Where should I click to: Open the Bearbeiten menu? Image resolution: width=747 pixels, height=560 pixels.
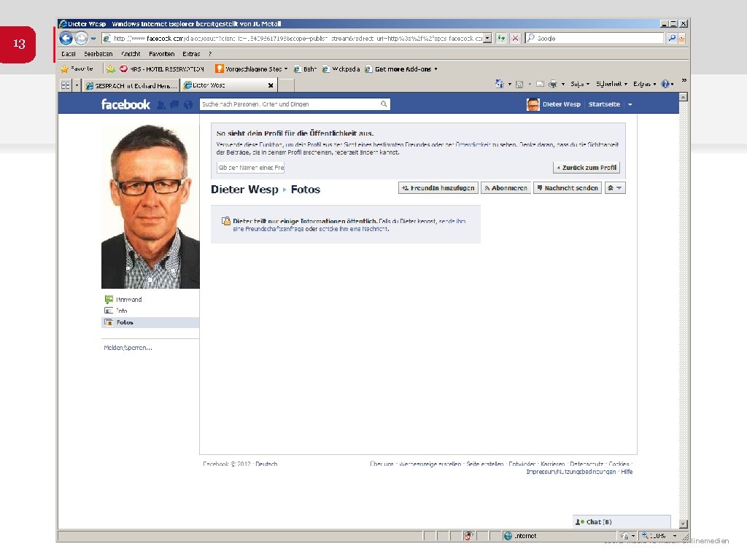point(98,54)
